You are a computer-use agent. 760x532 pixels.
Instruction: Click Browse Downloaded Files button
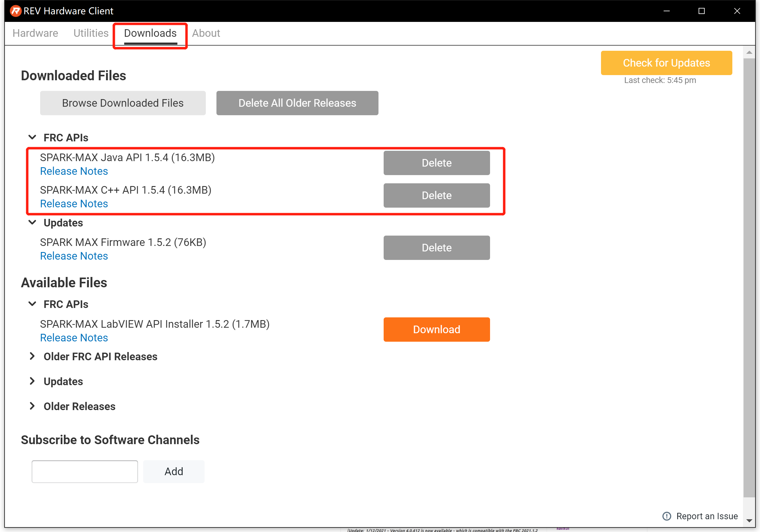(123, 103)
